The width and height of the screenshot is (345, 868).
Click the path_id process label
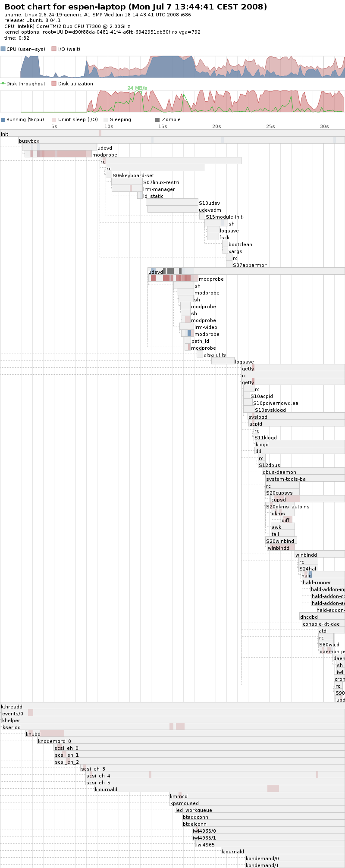pyautogui.click(x=200, y=341)
